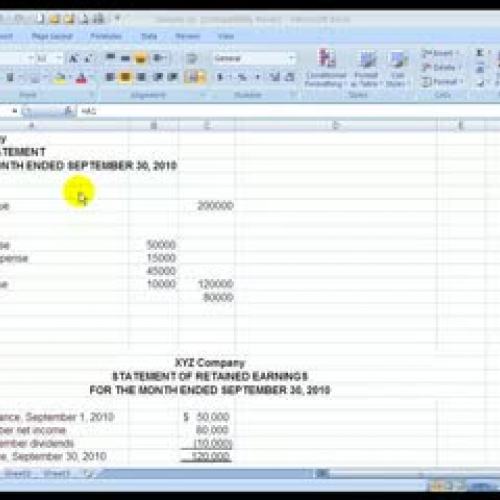The width and height of the screenshot is (500, 500).
Task: Click the AutoSum sigma icon
Action: tap(480, 53)
